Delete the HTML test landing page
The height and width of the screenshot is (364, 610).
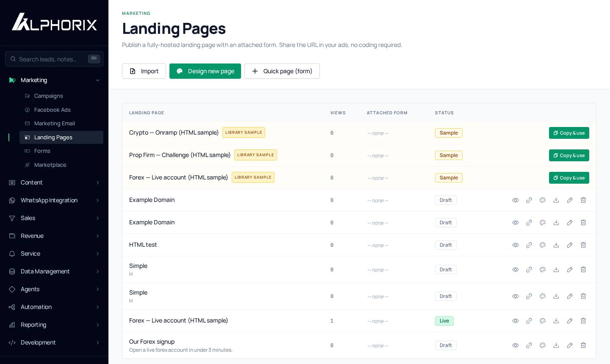(x=583, y=245)
